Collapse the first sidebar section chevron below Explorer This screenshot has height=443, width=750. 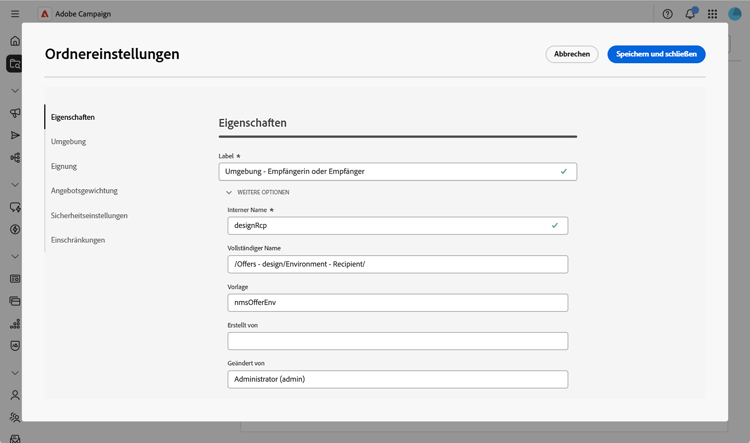point(15,90)
